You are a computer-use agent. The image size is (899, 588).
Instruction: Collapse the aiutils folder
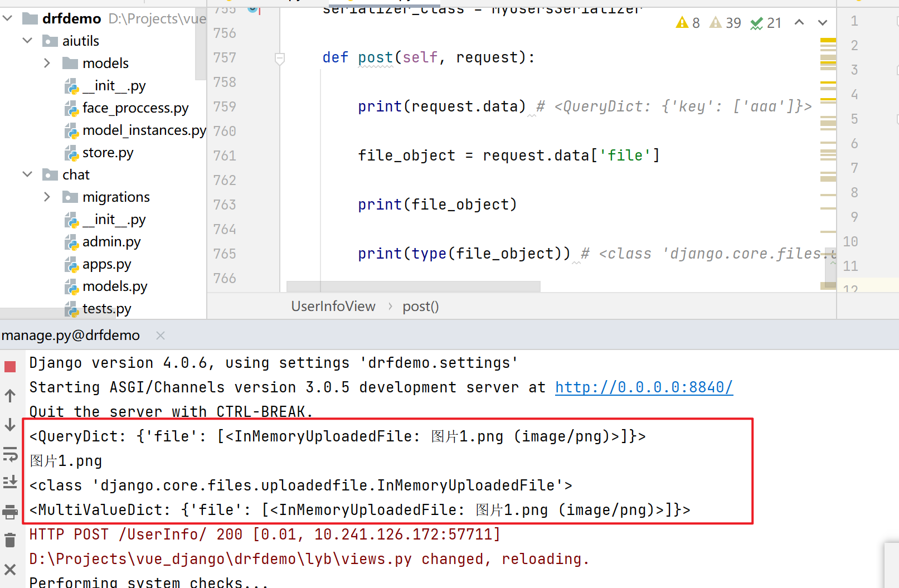(x=27, y=41)
